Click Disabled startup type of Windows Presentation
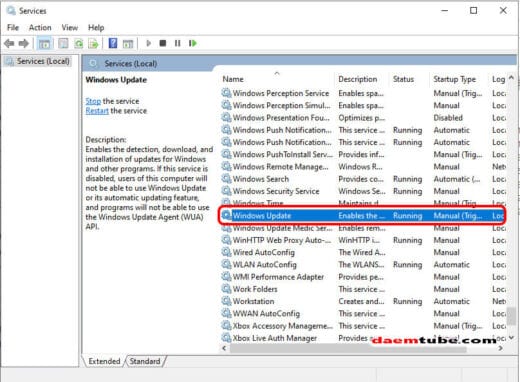This screenshot has height=382, width=520. pyautogui.click(x=448, y=118)
